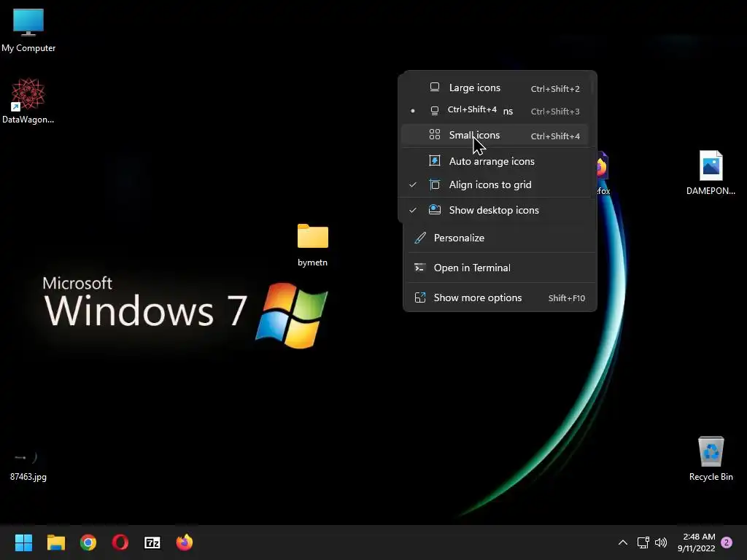The image size is (747, 560).
Task: Select the Medium icons radio option
Action: pyautogui.click(x=495, y=111)
